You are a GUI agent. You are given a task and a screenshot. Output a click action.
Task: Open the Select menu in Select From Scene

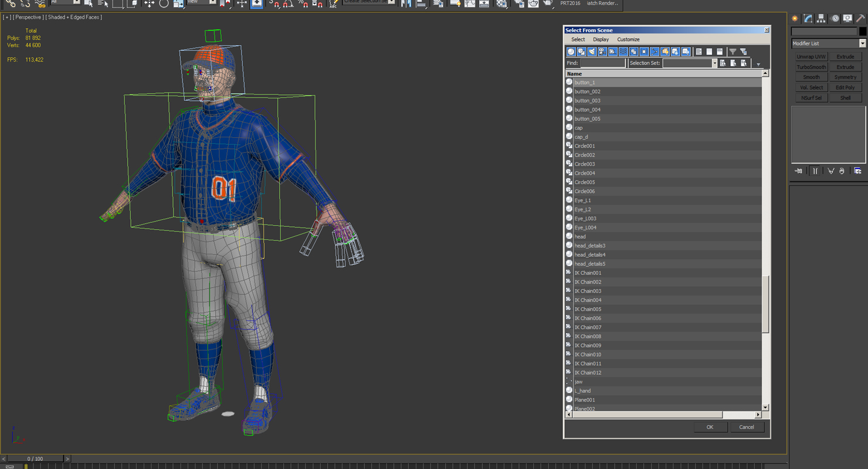tap(578, 39)
